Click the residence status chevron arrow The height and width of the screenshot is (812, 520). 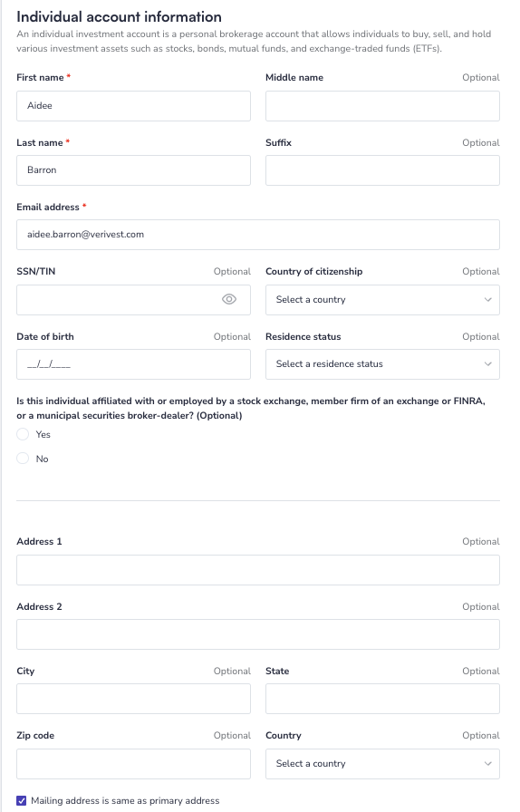tap(488, 364)
